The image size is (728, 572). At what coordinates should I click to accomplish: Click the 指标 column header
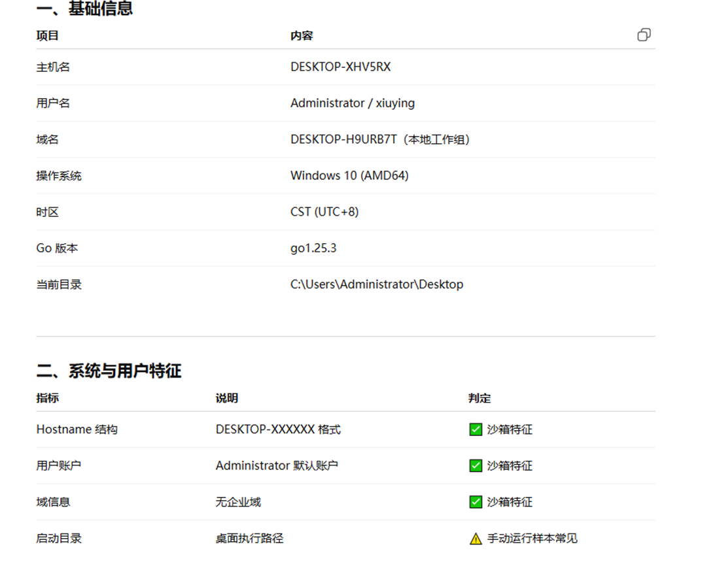point(47,398)
